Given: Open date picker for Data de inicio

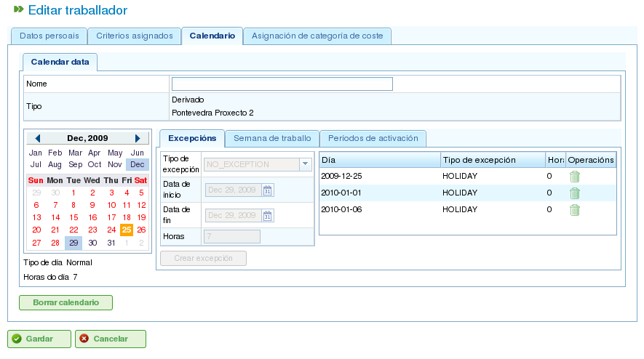Looking at the screenshot, I should pyautogui.click(x=267, y=190).
